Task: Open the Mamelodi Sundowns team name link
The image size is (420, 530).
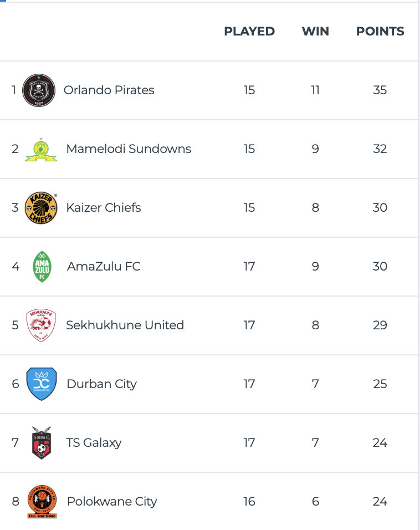Action: point(129,149)
